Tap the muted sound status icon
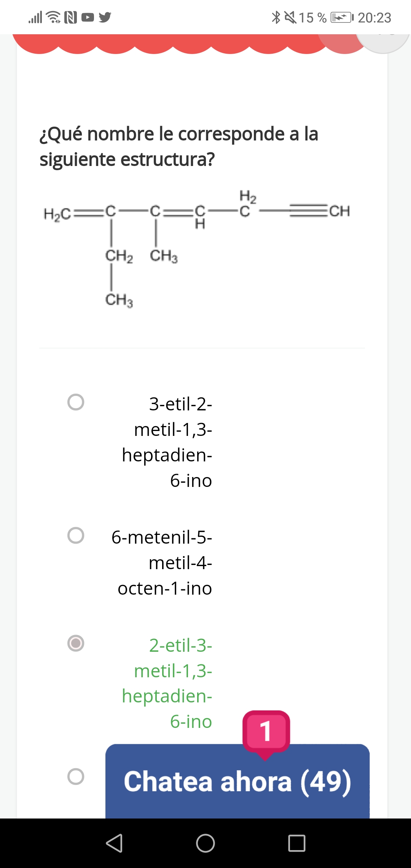The width and height of the screenshot is (411, 868). point(290,18)
